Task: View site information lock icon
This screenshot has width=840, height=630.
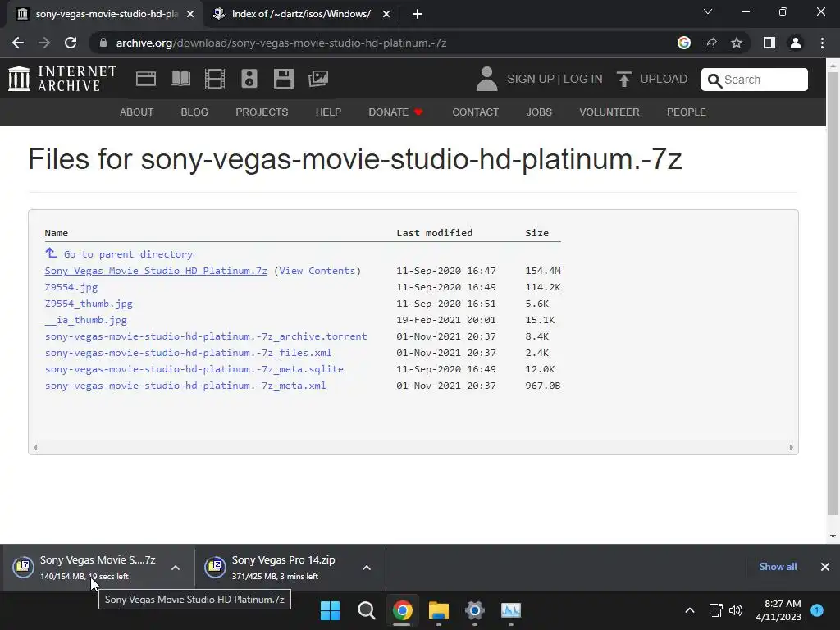Action: coord(103,43)
